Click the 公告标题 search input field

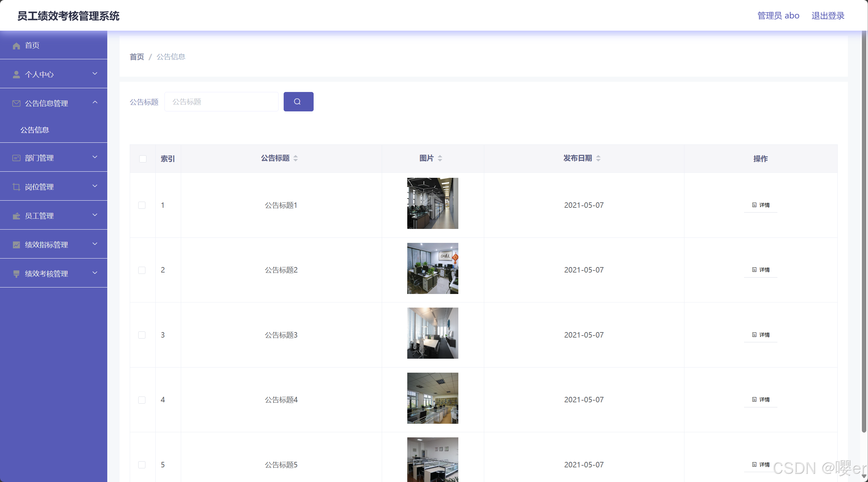[221, 102]
